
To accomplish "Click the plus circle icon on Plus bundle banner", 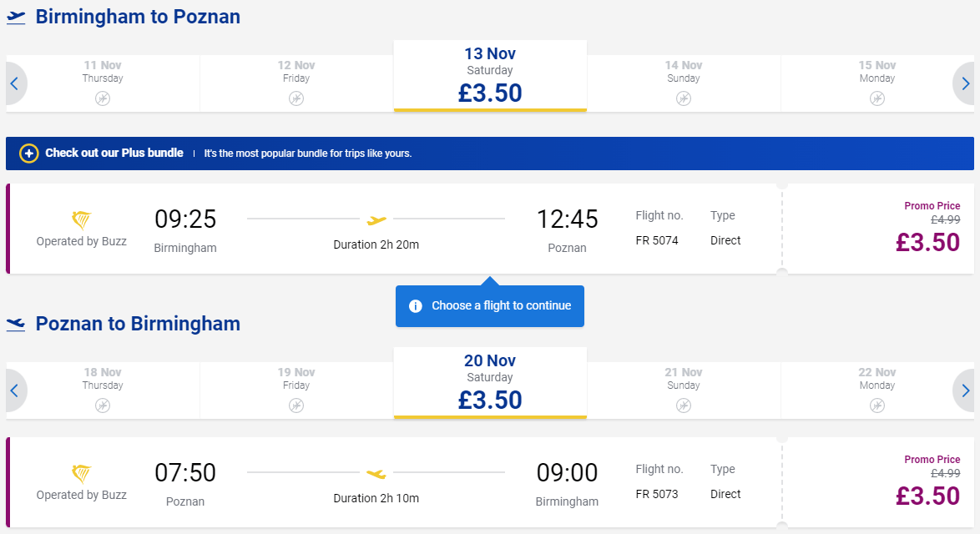I will point(28,153).
